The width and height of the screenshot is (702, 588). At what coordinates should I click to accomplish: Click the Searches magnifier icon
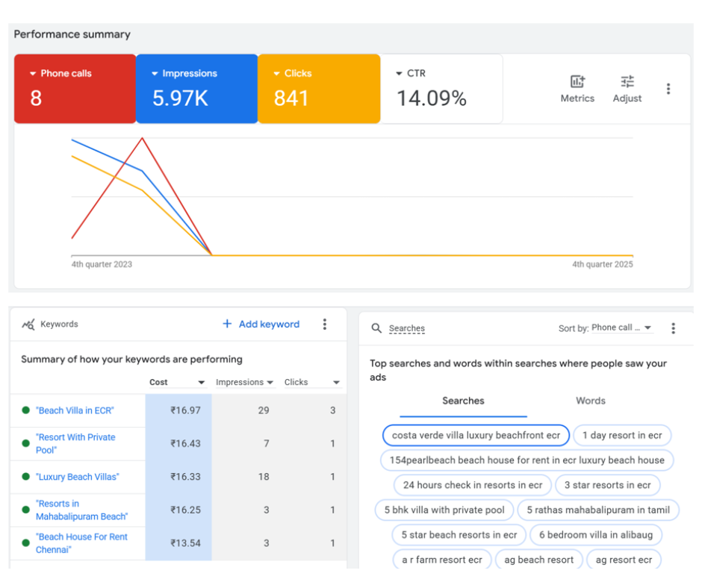click(376, 328)
